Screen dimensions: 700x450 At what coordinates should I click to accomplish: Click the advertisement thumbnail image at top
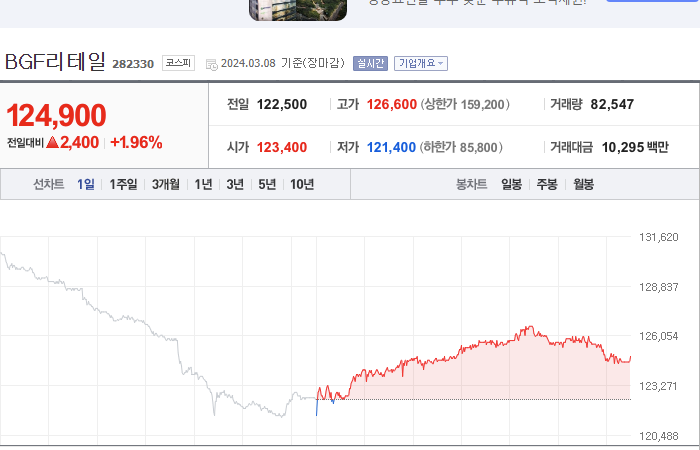coord(298,10)
